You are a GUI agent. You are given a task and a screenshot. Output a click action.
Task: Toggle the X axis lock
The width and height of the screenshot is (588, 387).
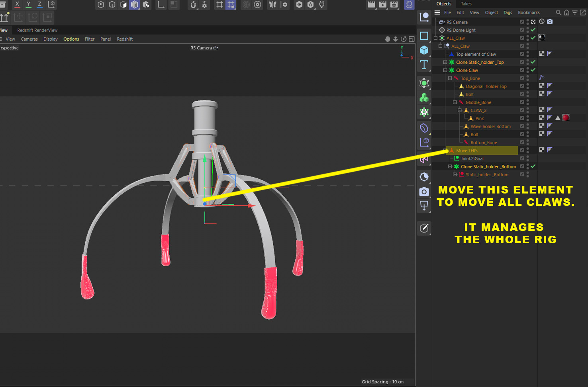(x=17, y=4)
